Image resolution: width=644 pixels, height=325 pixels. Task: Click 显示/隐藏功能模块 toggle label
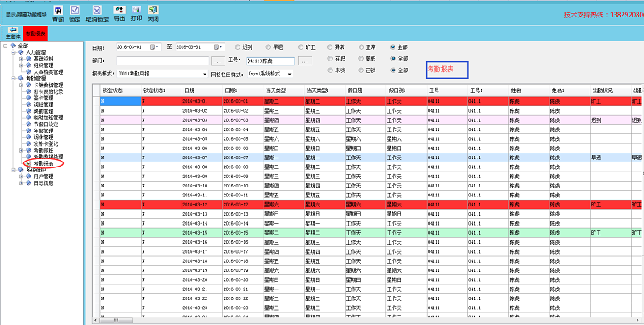[x=27, y=14]
